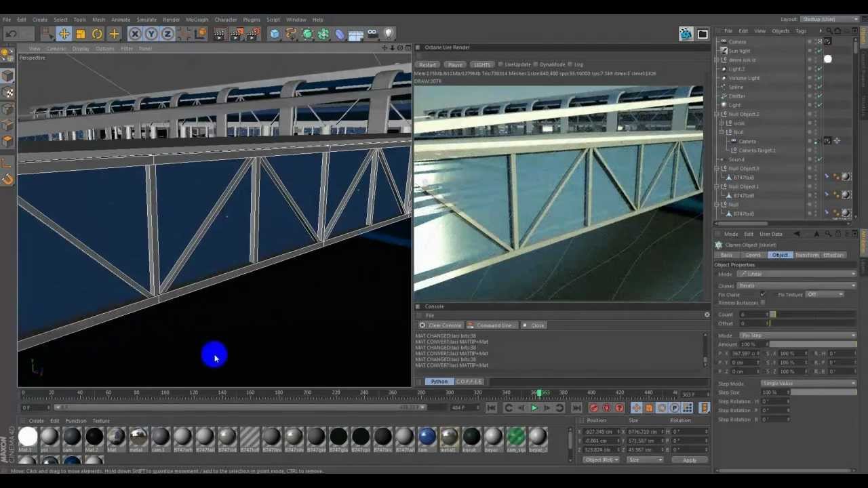Select the Emitter object
This screenshot has height=488, width=868.
point(737,96)
